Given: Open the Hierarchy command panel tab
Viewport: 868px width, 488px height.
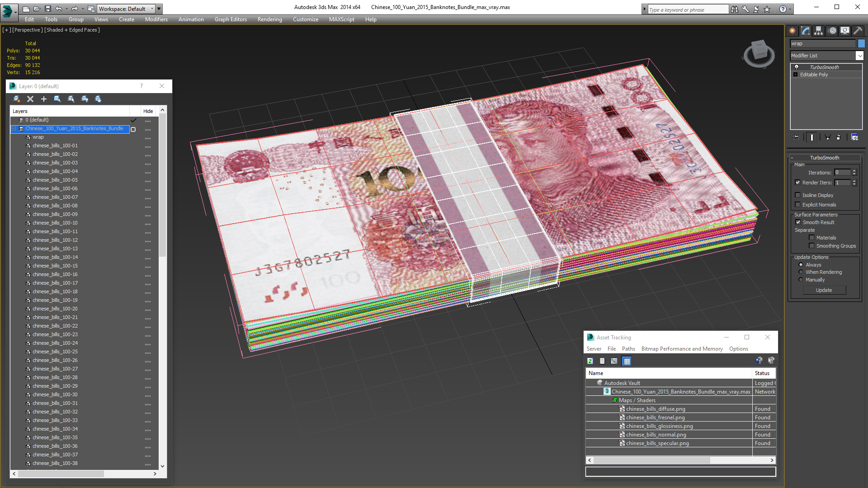Looking at the screenshot, I should pos(818,31).
